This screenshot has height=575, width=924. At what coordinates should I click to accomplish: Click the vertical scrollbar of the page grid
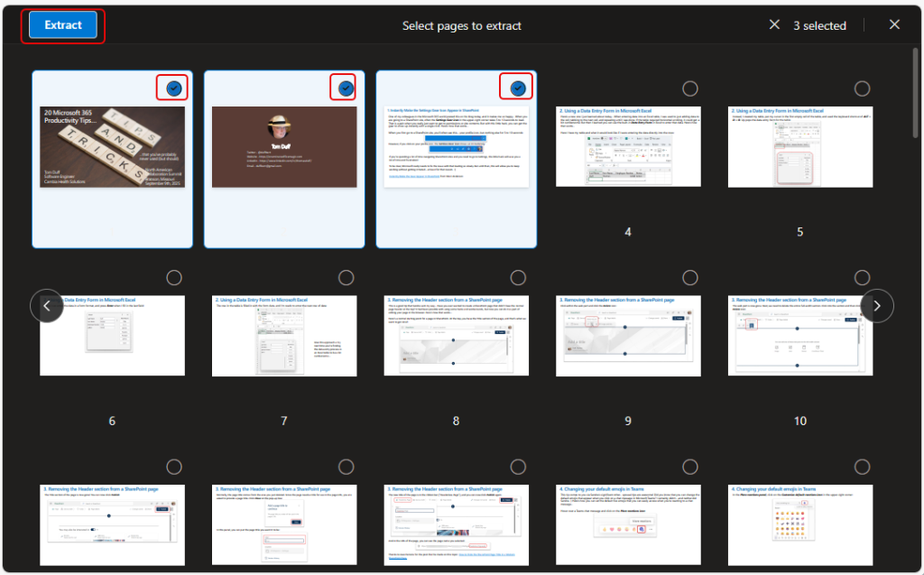click(915, 93)
